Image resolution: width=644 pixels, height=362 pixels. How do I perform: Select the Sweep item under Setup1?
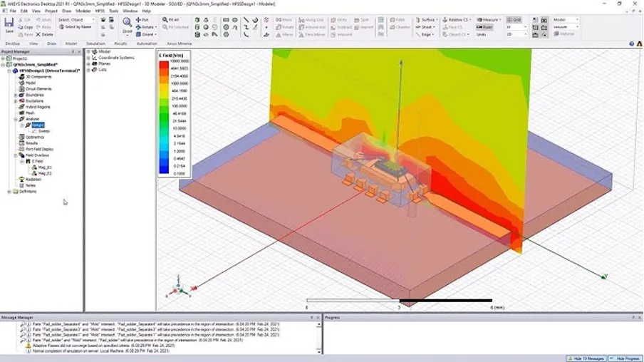(43, 131)
